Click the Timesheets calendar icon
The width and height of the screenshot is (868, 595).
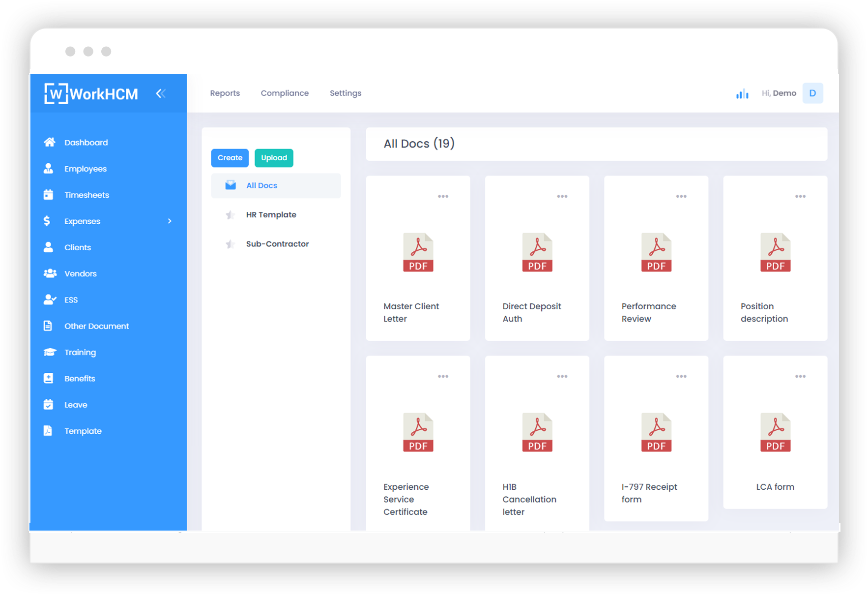point(48,195)
